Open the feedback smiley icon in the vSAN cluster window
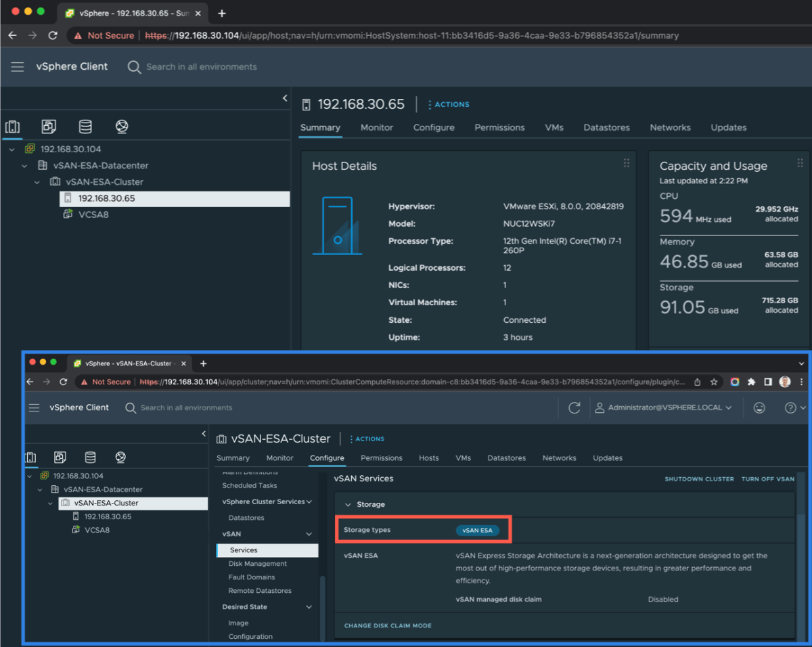The width and height of the screenshot is (812, 647). (759, 407)
